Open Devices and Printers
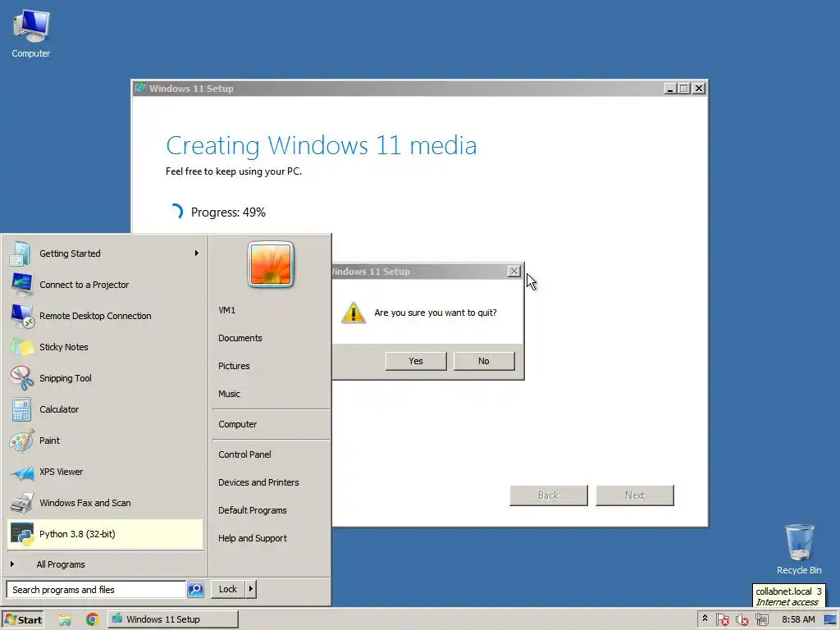Image resolution: width=840 pixels, height=630 pixels. (258, 482)
